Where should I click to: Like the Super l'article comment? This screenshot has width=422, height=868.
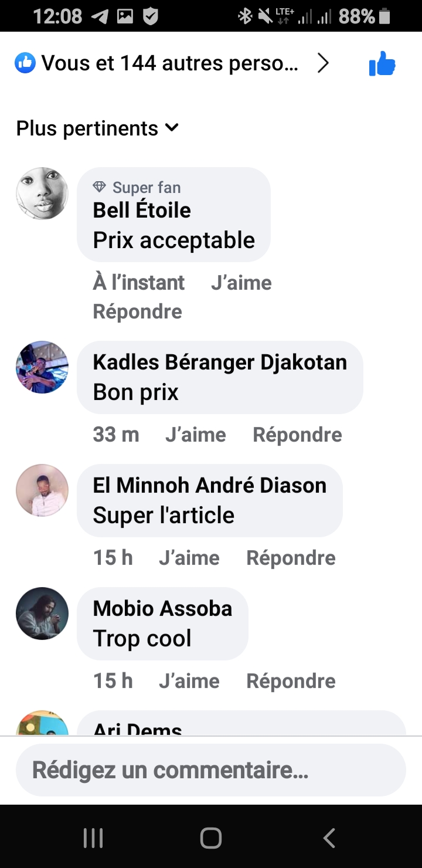coord(189,558)
